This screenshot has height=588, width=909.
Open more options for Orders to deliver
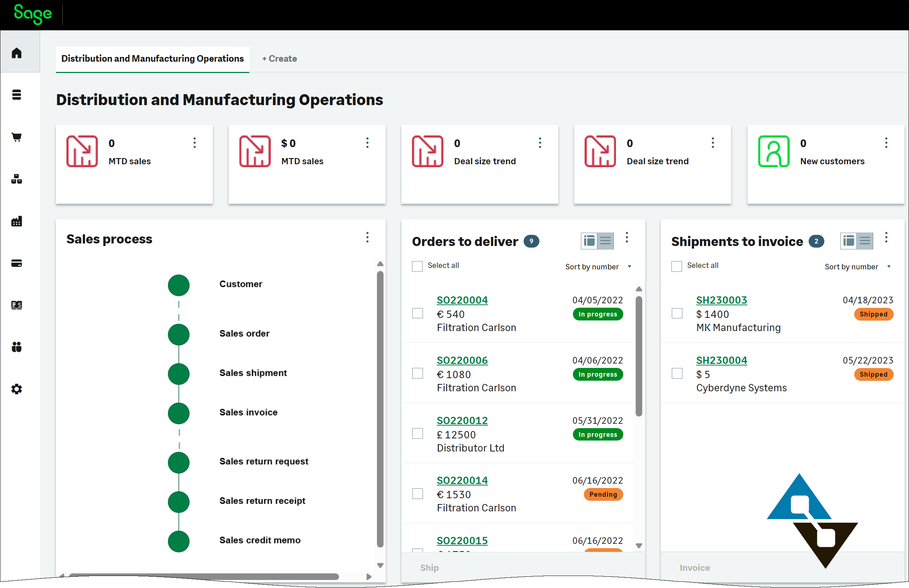tap(627, 237)
